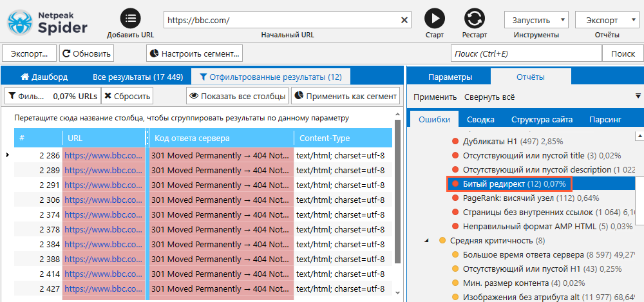The image size is (644, 302).
Task: Select the Структура сайта tab
Action: 542,120
